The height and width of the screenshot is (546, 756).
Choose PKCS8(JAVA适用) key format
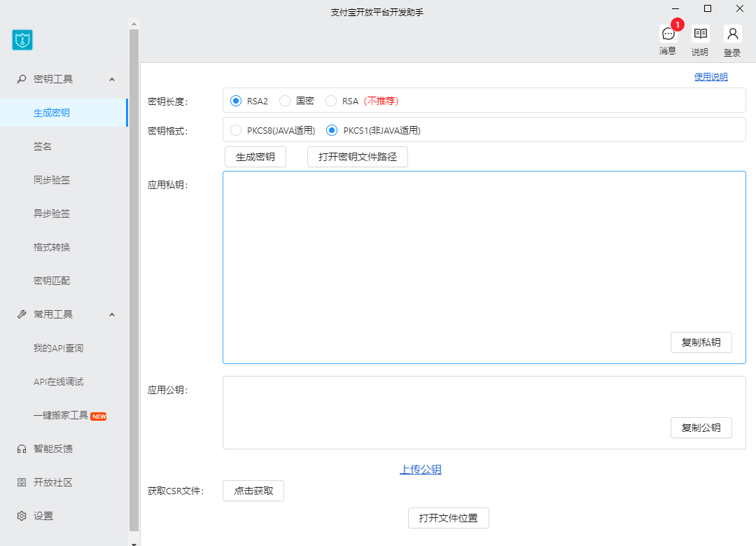pyautogui.click(x=236, y=130)
